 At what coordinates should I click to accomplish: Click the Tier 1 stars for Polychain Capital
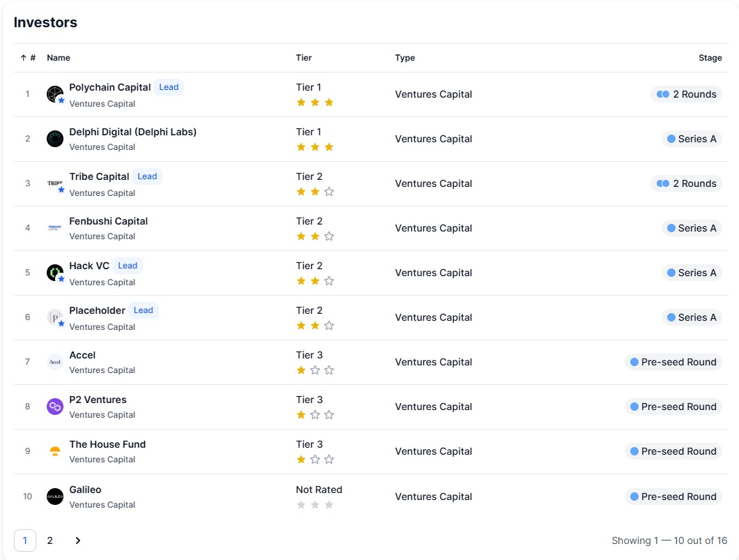point(314,103)
